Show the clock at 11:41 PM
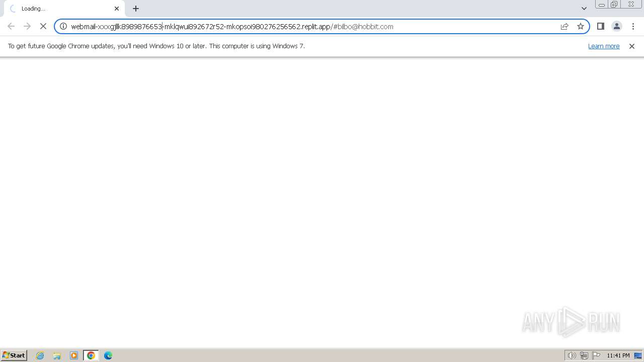Image resolution: width=644 pixels, height=362 pixels. click(618, 355)
